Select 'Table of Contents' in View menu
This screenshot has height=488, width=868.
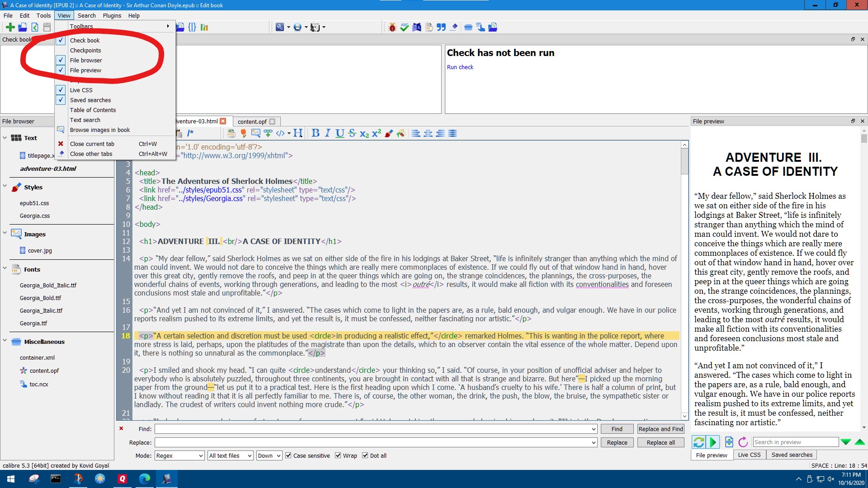point(93,110)
